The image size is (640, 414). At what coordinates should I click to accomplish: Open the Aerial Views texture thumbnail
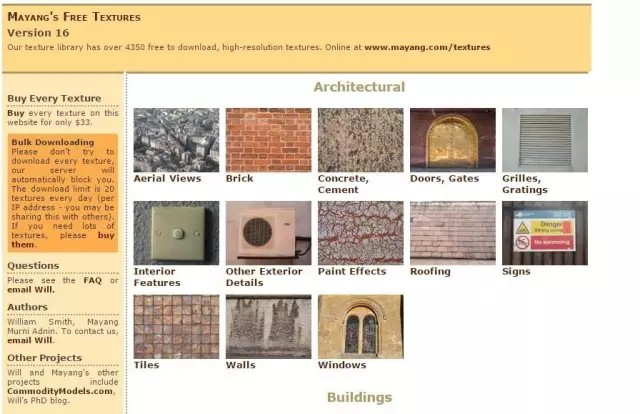[176, 140]
